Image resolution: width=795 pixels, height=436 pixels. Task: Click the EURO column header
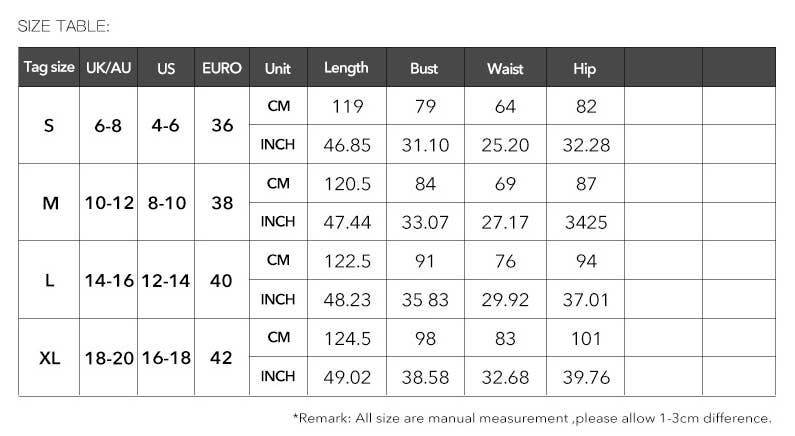222,68
